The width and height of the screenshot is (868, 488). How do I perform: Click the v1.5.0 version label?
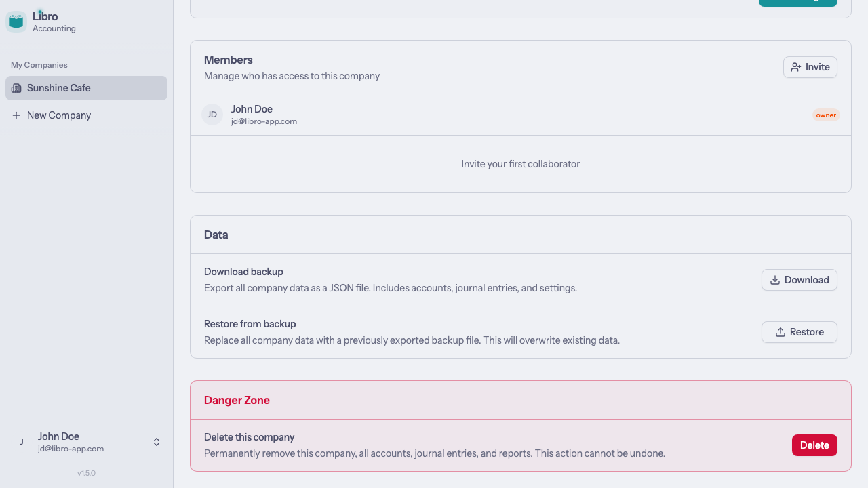[x=86, y=472]
